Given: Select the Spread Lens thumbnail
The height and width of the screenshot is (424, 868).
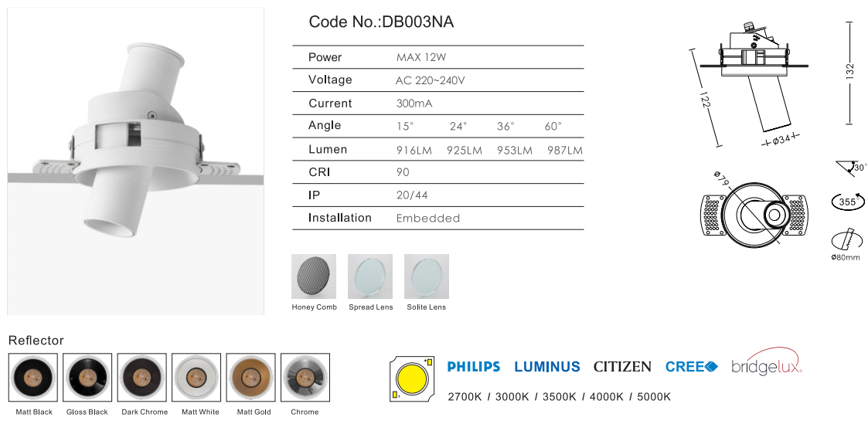Looking at the screenshot, I should (370, 276).
